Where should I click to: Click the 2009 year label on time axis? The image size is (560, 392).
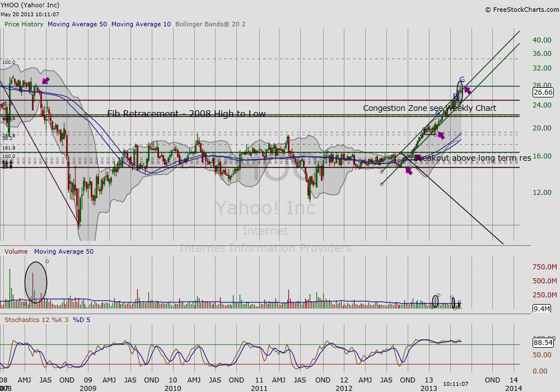(88, 388)
